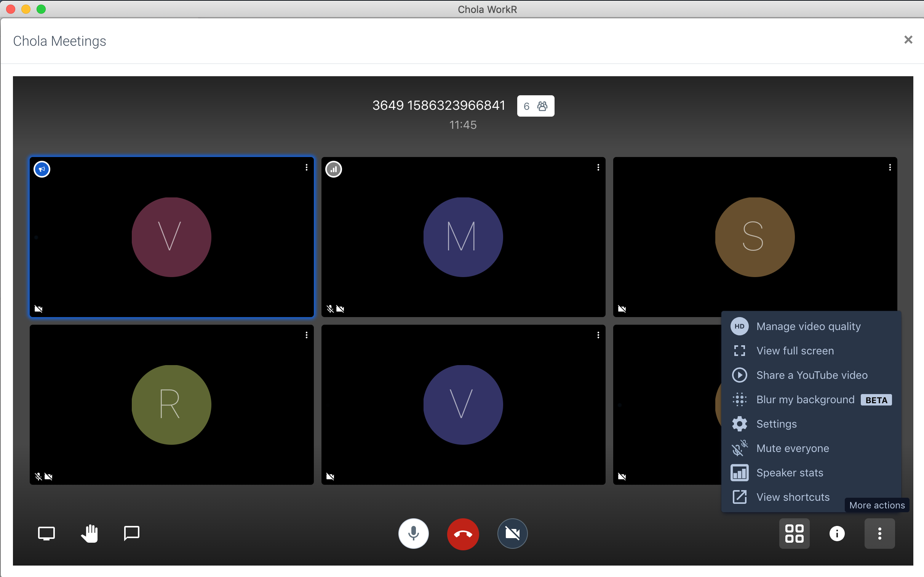The height and width of the screenshot is (577, 924).
Task: Select Share a YouTube video
Action: click(811, 375)
